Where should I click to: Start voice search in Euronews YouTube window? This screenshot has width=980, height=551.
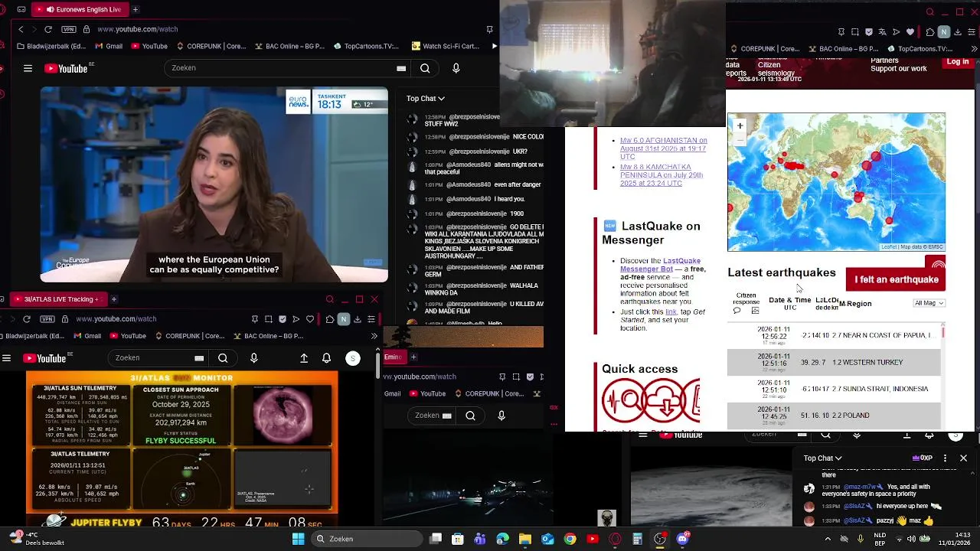(456, 68)
